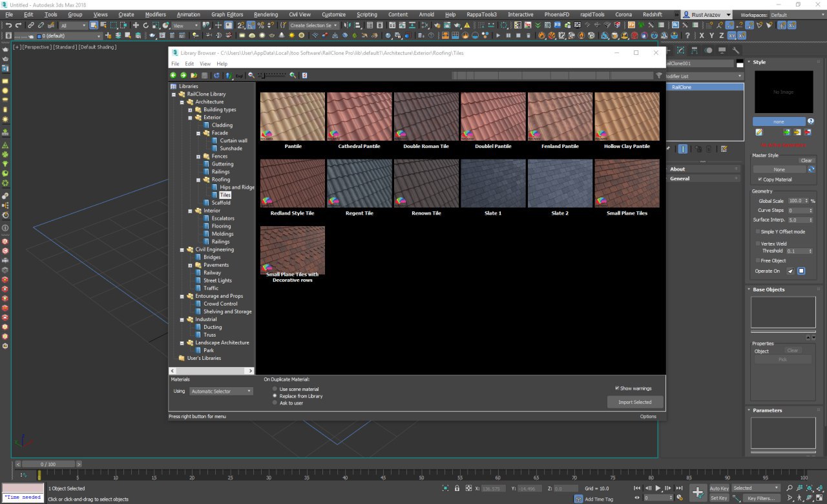The image size is (827, 504).
Task: Click the X axis constraint button
Action: [702, 36]
